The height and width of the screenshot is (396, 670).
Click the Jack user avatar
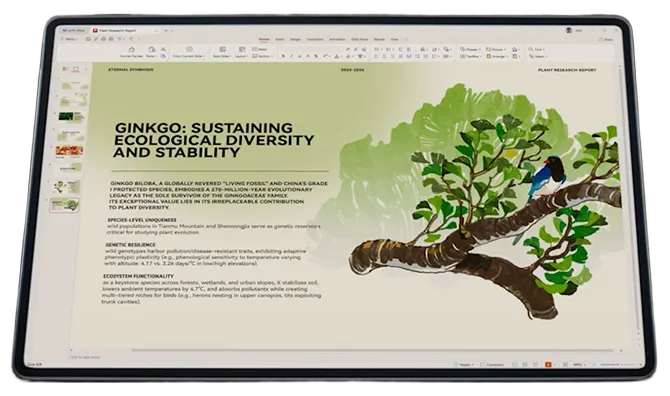coord(569,30)
